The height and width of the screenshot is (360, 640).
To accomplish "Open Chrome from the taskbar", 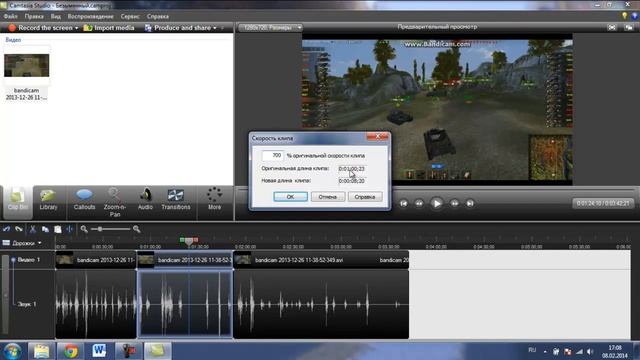I will 70,351.
